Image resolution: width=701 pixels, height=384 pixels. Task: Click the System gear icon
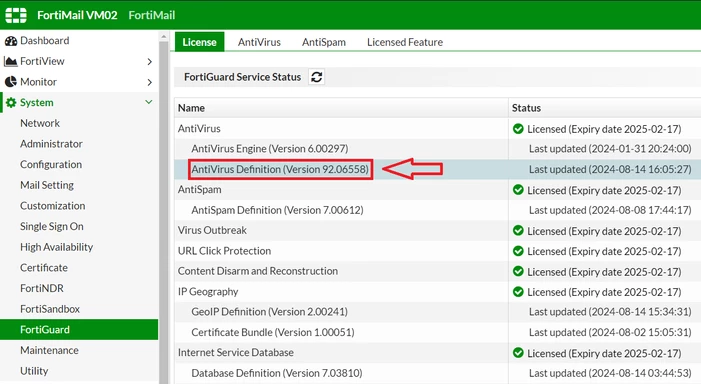coord(11,103)
